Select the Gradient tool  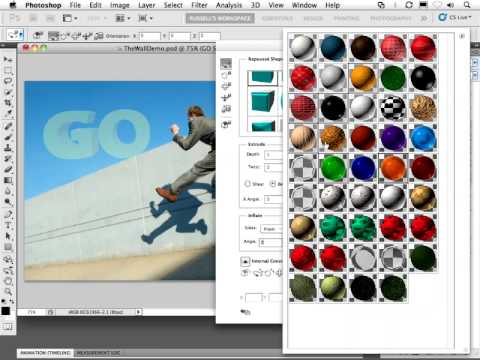(8, 180)
